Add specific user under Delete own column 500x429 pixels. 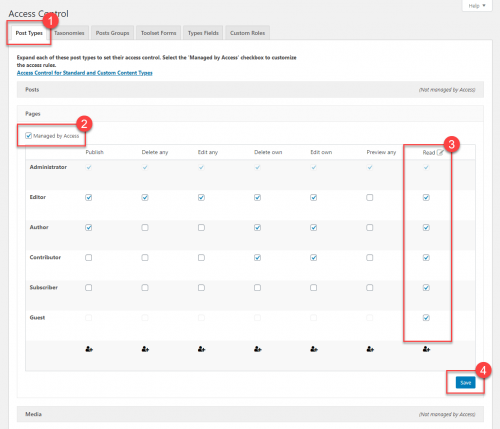coord(258,349)
